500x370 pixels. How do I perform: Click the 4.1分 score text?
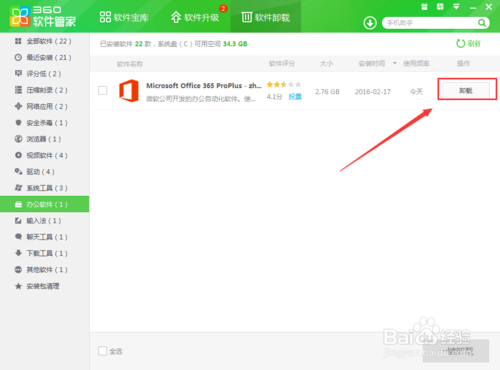pos(274,97)
